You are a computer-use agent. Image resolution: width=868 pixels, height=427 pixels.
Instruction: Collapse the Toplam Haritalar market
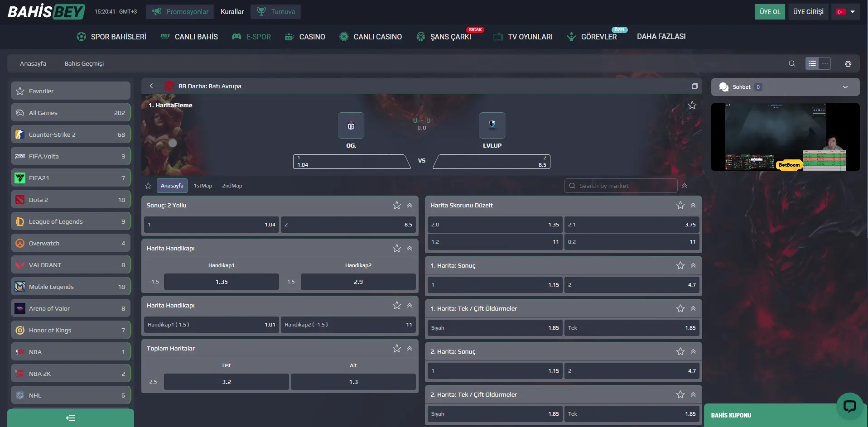410,348
